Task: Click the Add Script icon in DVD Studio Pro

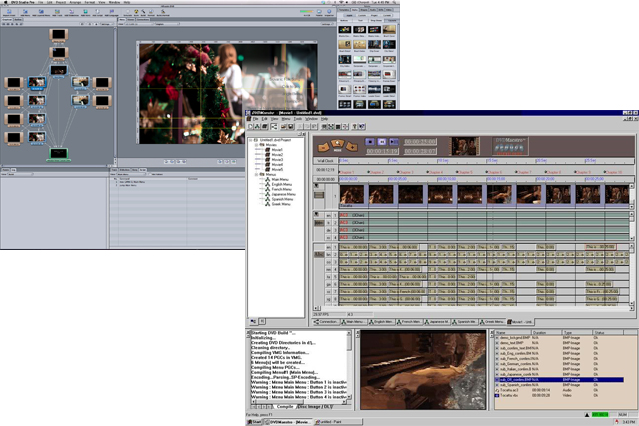Action: pyautogui.click(x=97, y=13)
